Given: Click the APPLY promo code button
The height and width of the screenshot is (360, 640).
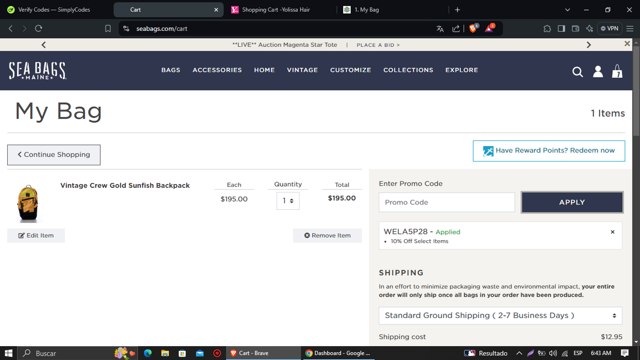Looking at the screenshot, I should click(572, 202).
